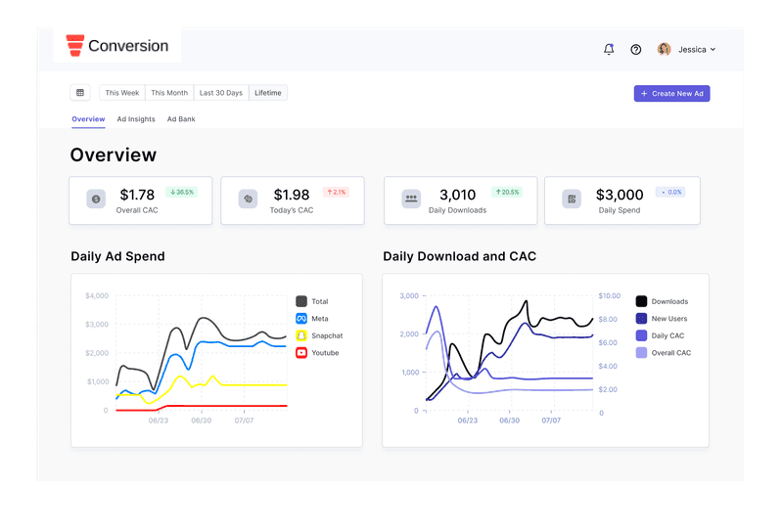Click the Today's CAC coin icon

(x=248, y=199)
